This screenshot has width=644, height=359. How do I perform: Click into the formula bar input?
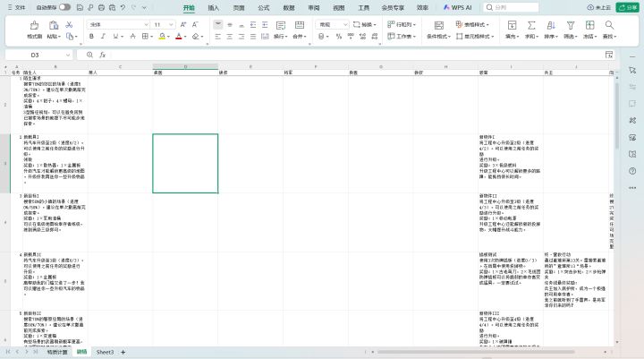click(358, 55)
